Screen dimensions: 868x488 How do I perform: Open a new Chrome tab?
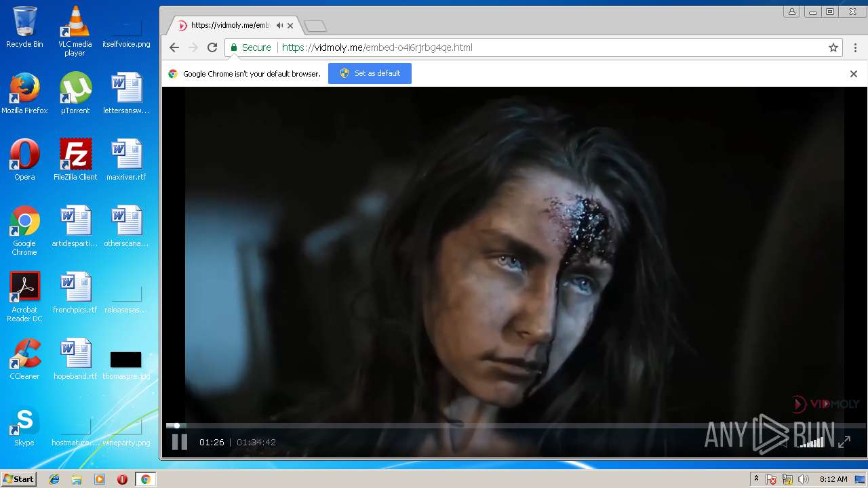(x=315, y=26)
